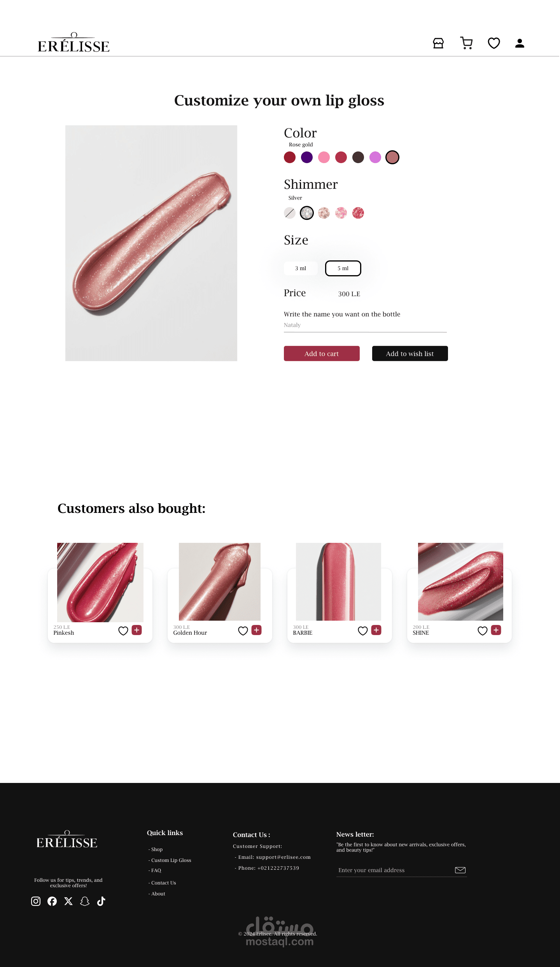Open the shopping cart icon
The image size is (560, 967).
pos(466,43)
